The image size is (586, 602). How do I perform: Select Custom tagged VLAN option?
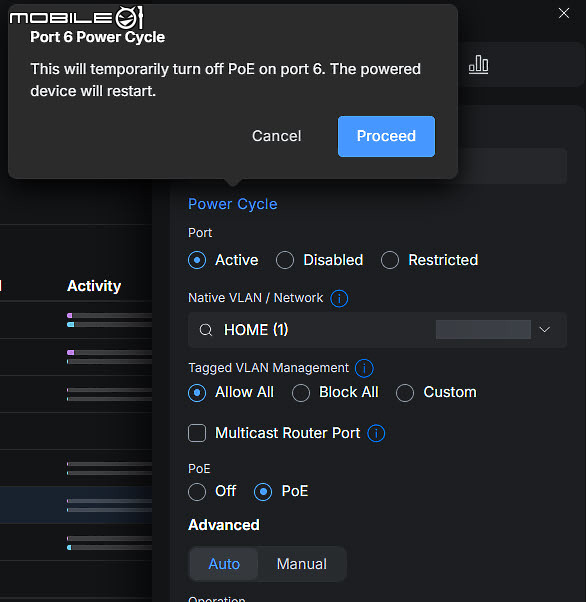coord(405,393)
